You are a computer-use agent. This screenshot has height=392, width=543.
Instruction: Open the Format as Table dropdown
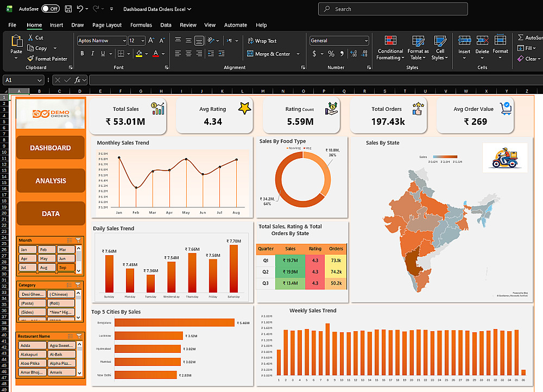(x=418, y=48)
